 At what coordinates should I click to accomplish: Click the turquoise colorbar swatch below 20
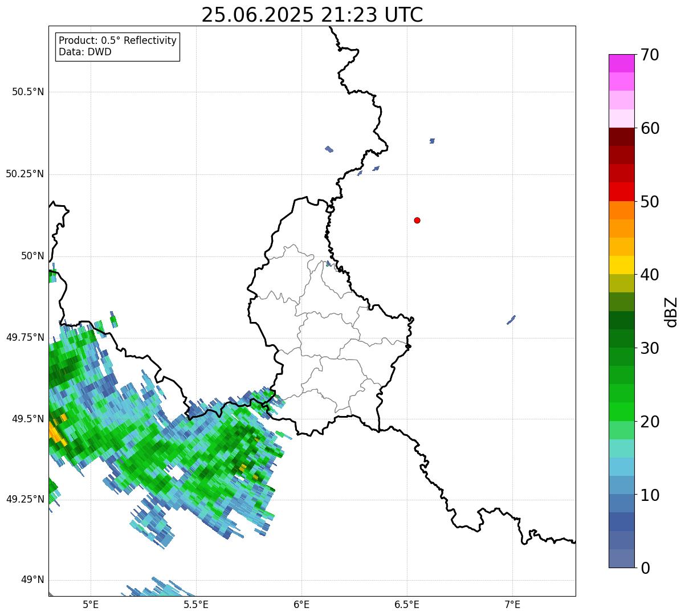pos(622,448)
